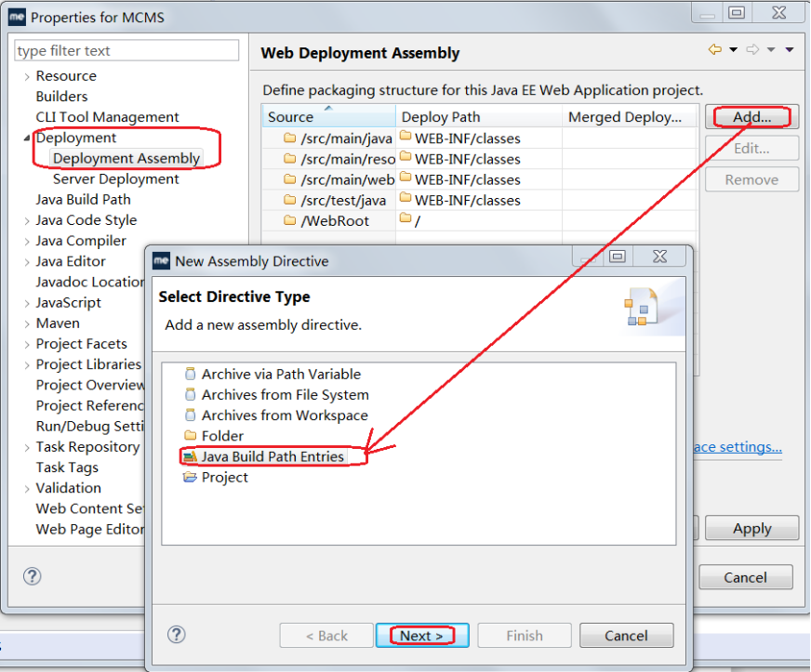Select Project Overview in the tree

click(90, 385)
